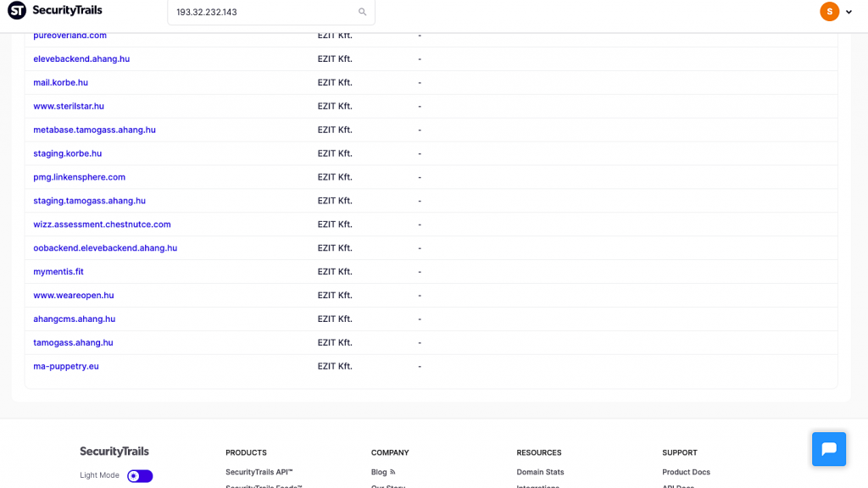Visit the oobackend.elevebackend.ahang.hu hostname

105,248
